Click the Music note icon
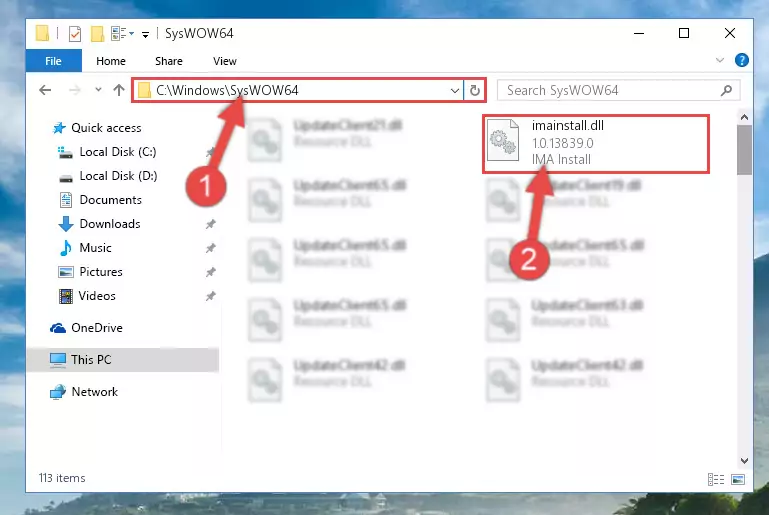769x515 pixels. click(x=65, y=248)
